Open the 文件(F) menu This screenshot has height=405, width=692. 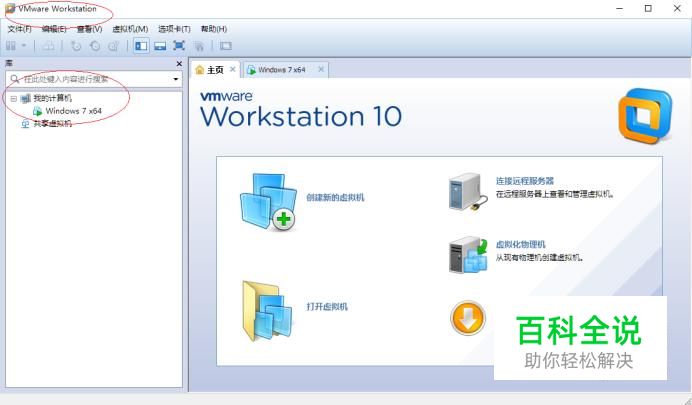(19, 29)
